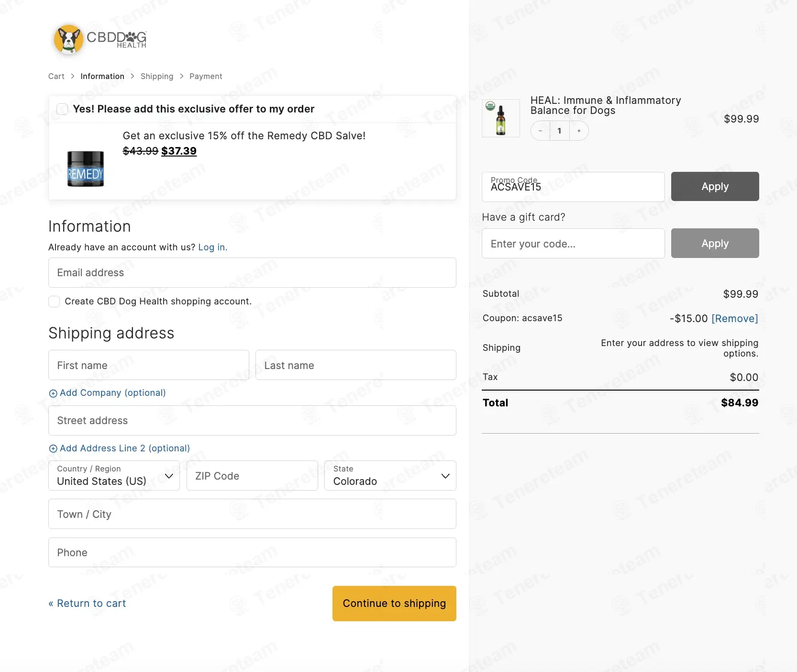
Task: Click the gift card code field
Action: click(x=573, y=243)
